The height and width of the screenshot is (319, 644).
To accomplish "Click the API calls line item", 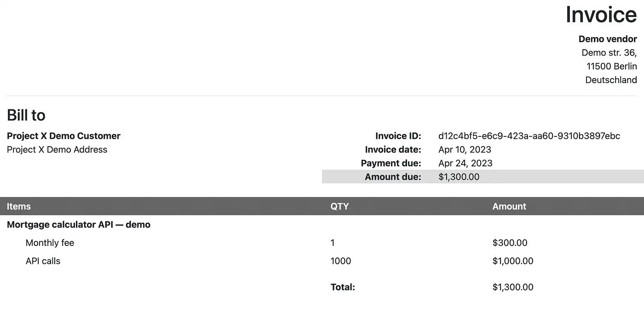I will tap(43, 261).
